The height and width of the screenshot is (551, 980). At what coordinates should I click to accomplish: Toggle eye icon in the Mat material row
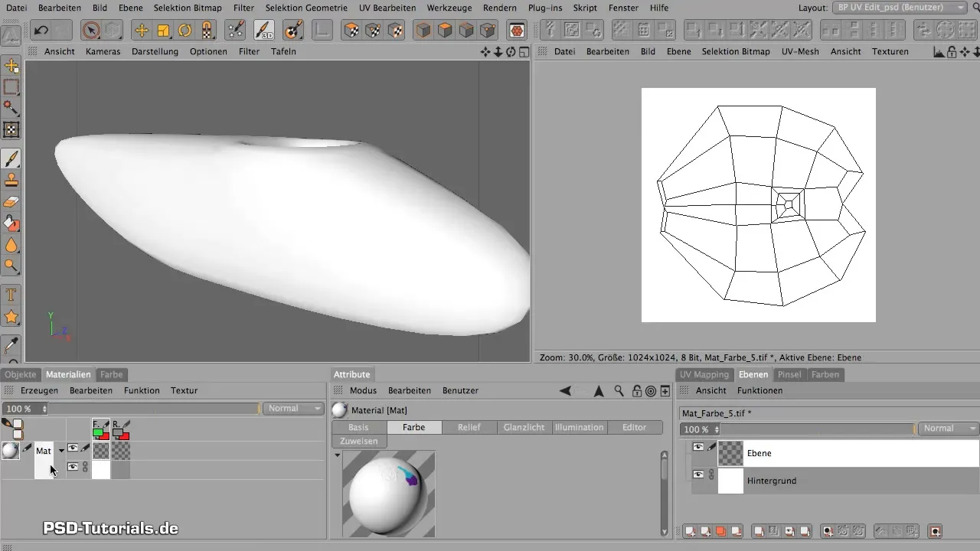click(x=73, y=448)
